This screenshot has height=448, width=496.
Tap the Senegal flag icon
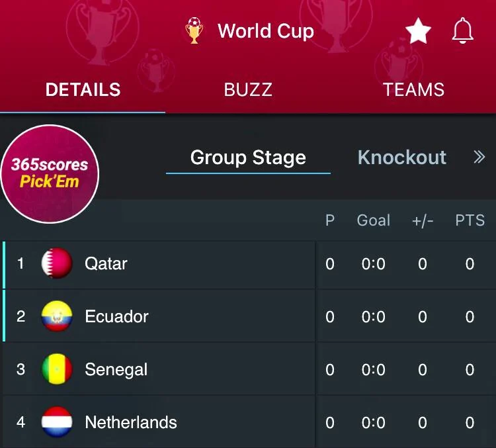coord(57,369)
